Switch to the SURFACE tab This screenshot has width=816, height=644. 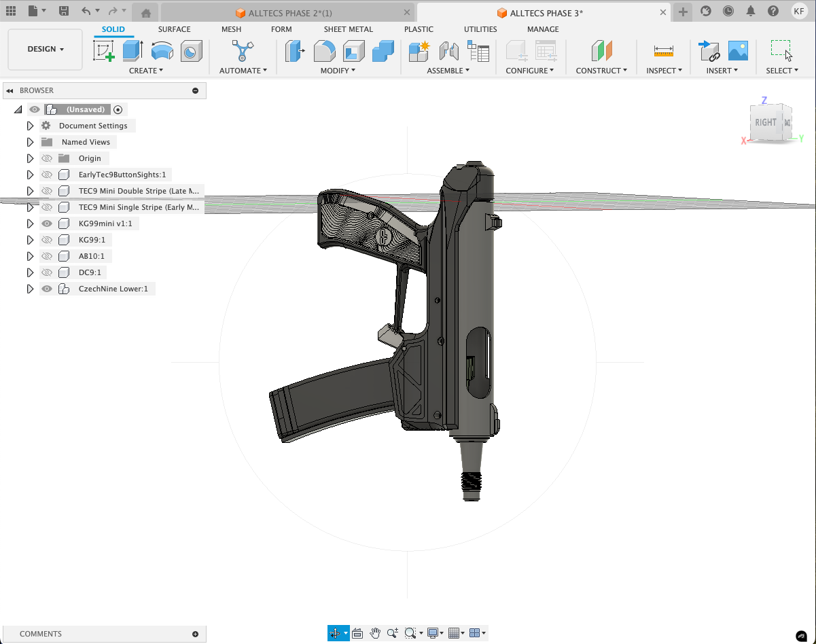pos(174,29)
